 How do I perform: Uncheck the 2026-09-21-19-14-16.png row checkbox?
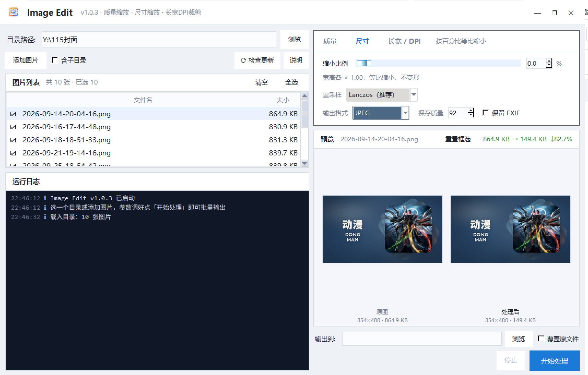[x=13, y=153]
